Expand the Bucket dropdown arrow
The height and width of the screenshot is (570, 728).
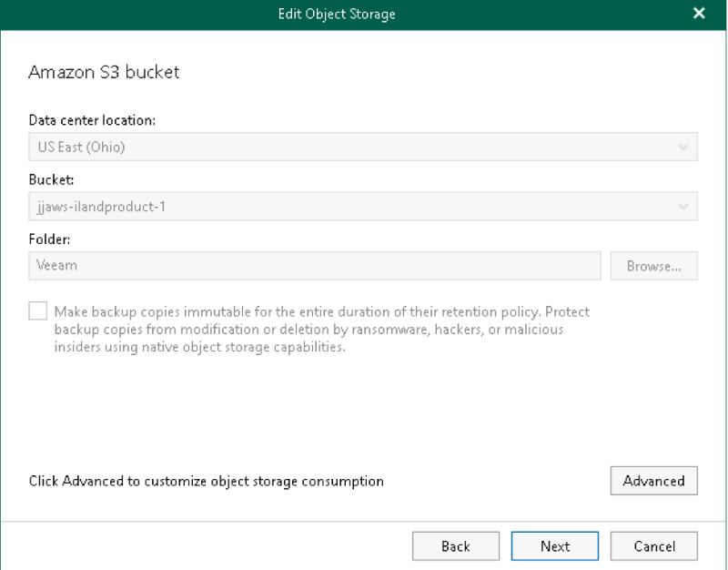coord(682,207)
